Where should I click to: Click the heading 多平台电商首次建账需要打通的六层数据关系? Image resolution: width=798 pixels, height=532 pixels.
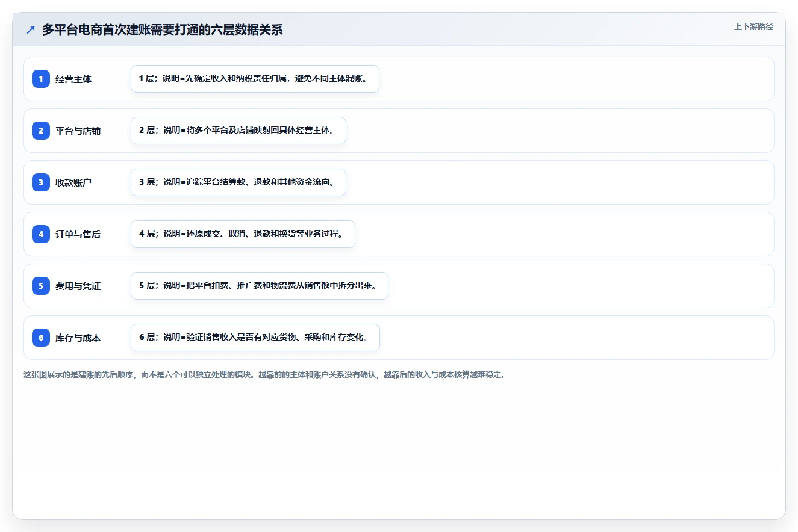pyautogui.click(x=162, y=30)
